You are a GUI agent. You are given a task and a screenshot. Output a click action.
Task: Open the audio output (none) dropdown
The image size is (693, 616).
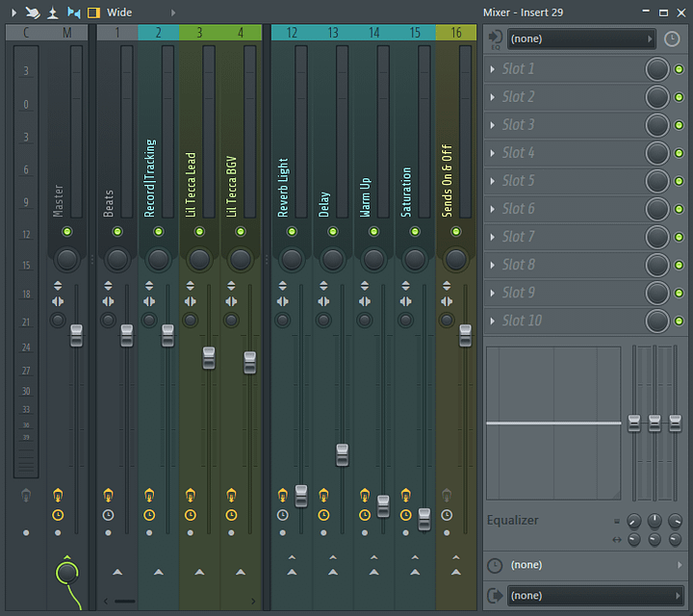[x=596, y=596]
